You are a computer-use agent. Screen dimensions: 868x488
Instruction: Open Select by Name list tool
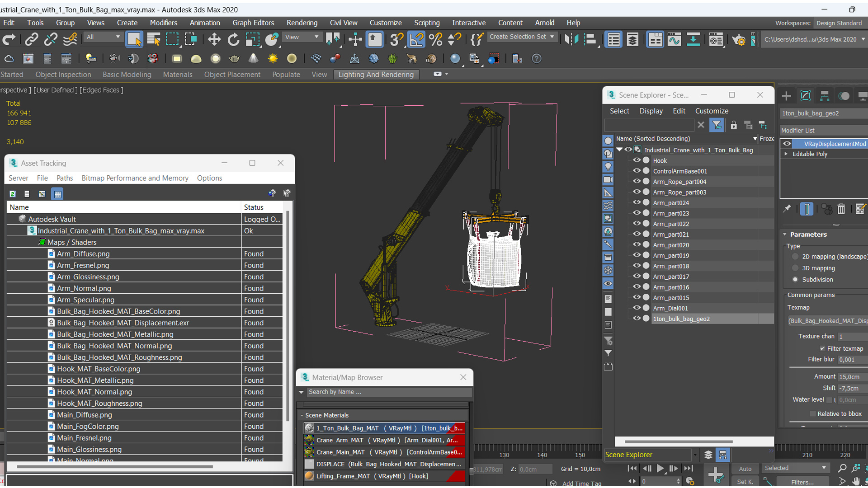pyautogui.click(x=154, y=40)
